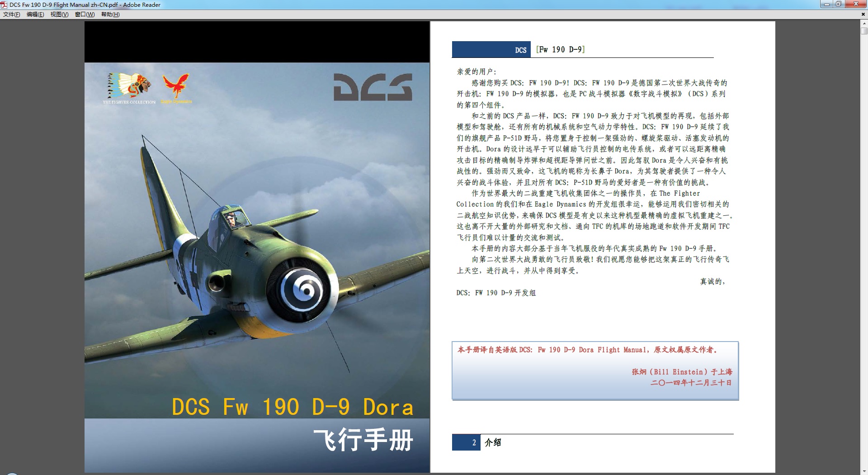Minimize the Adobe Reader window
The height and width of the screenshot is (475, 868).
point(826,4)
